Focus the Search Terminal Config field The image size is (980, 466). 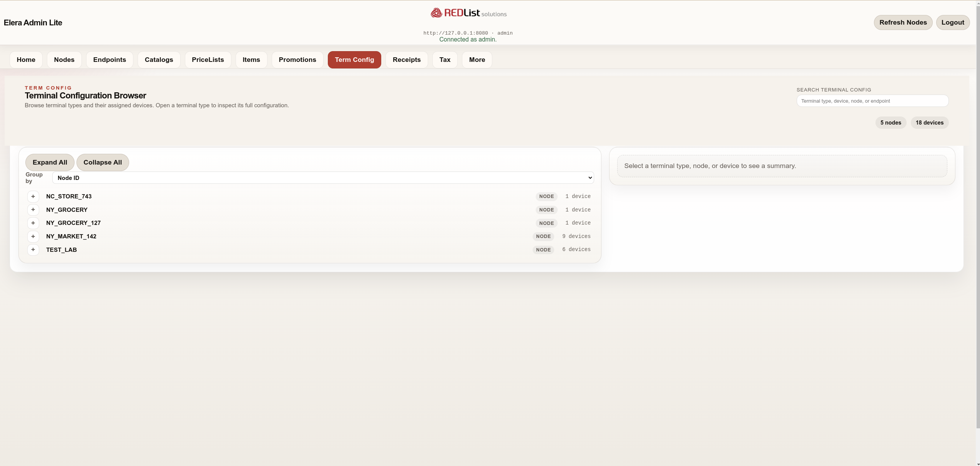(x=872, y=101)
